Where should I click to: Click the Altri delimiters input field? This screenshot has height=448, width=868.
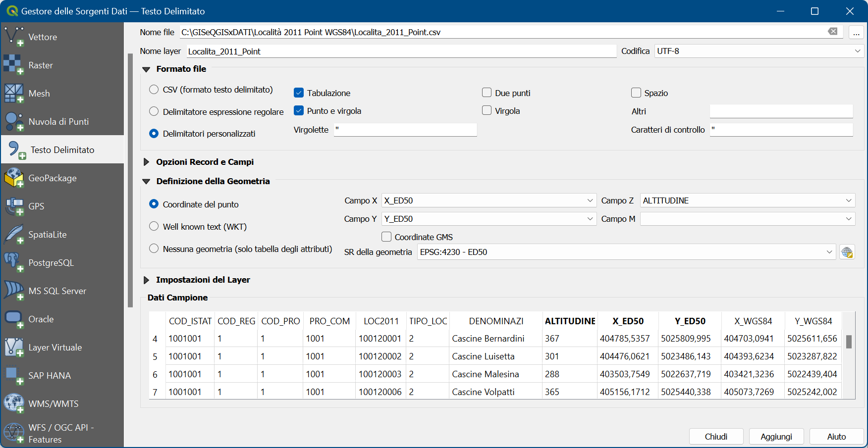781,111
